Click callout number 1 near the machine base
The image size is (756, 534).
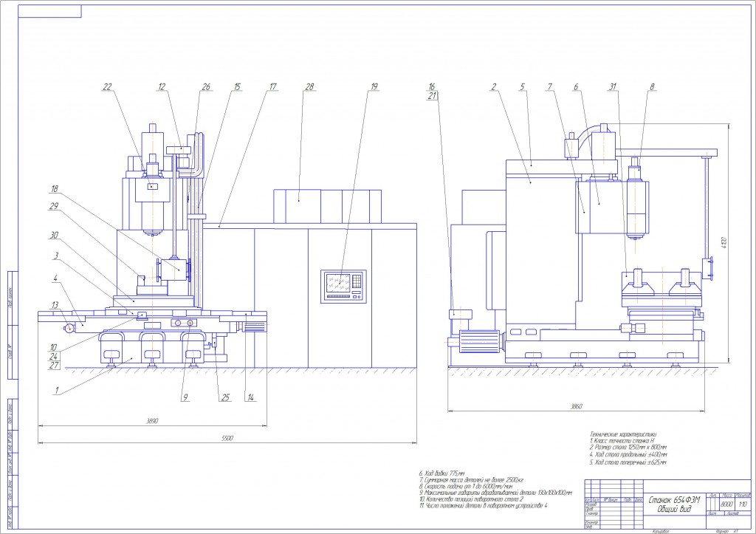tap(56, 391)
